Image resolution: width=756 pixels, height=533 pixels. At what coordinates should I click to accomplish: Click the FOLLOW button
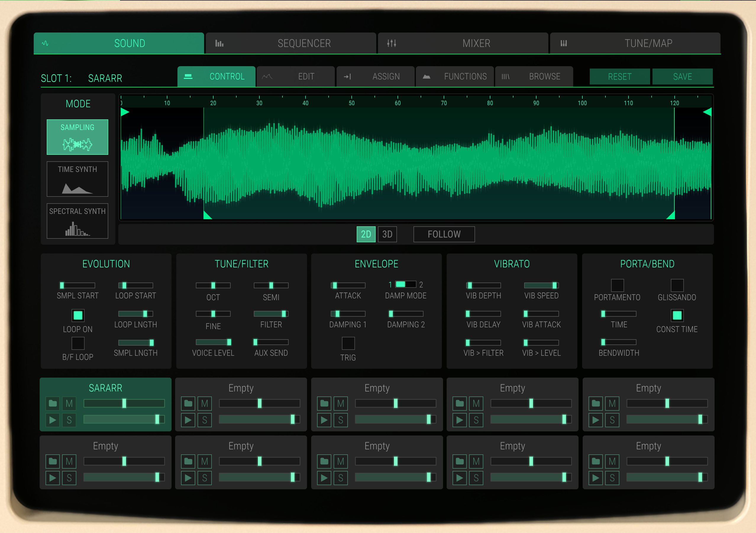point(444,234)
